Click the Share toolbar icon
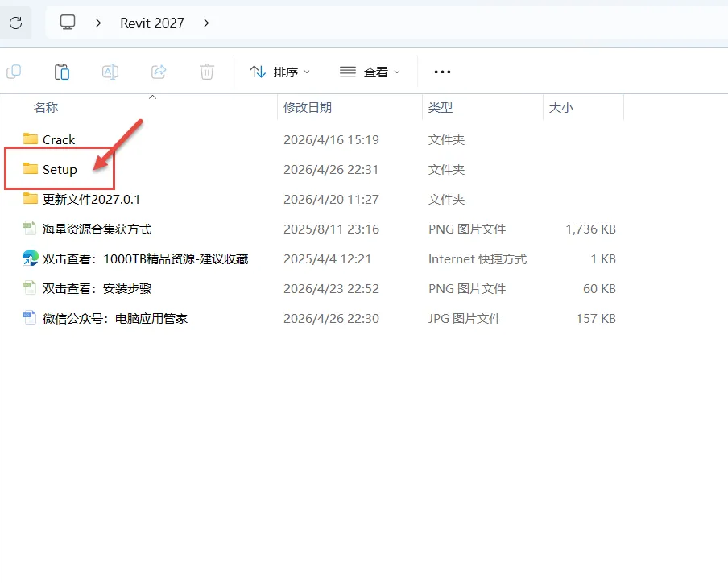The height and width of the screenshot is (583, 728). click(x=159, y=72)
